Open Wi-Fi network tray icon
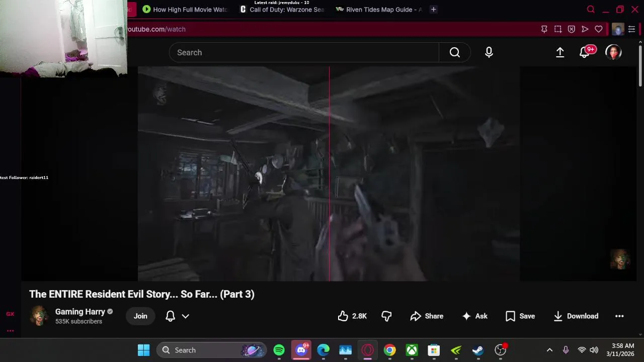The width and height of the screenshot is (644, 362). [582, 350]
